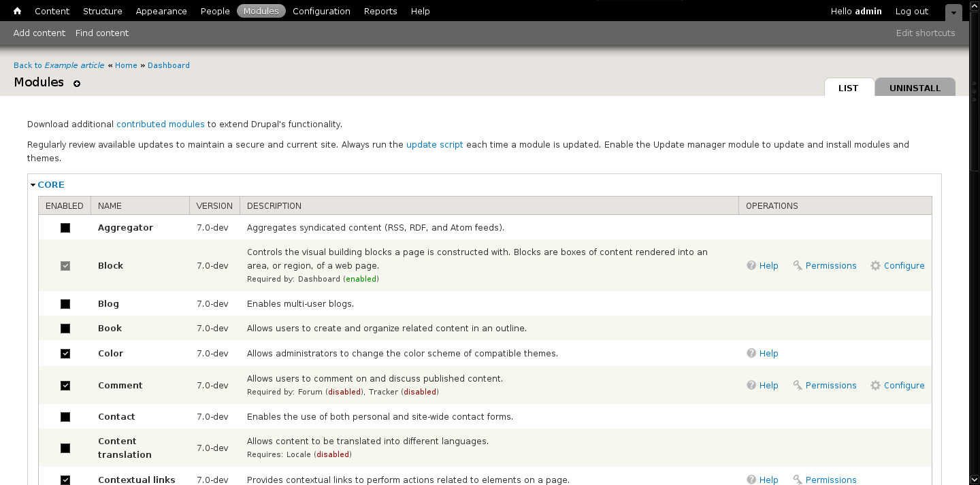
Task: Click the Configure gear icon for Block
Action: (x=875, y=265)
